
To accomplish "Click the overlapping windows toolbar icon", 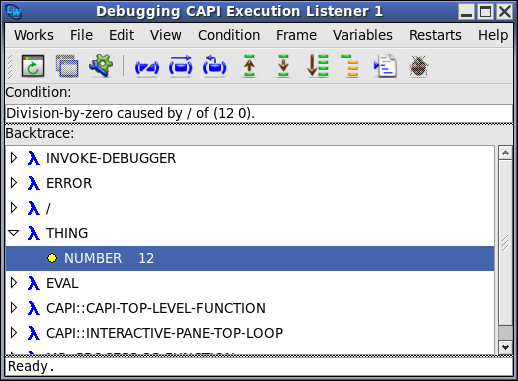I will click(67, 66).
